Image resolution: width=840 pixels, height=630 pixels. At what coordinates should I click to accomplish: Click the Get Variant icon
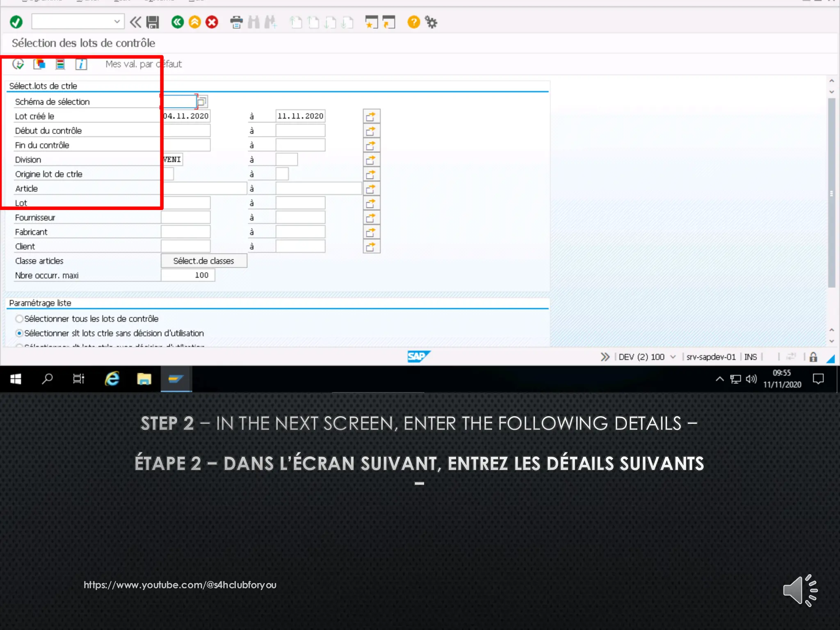tap(39, 64)
